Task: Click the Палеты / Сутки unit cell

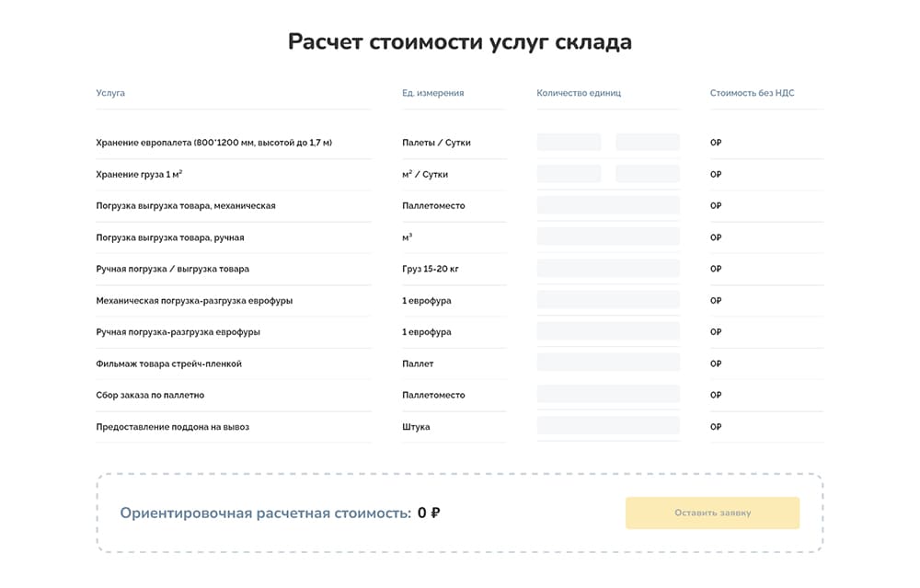Action: tap(436, 143)
